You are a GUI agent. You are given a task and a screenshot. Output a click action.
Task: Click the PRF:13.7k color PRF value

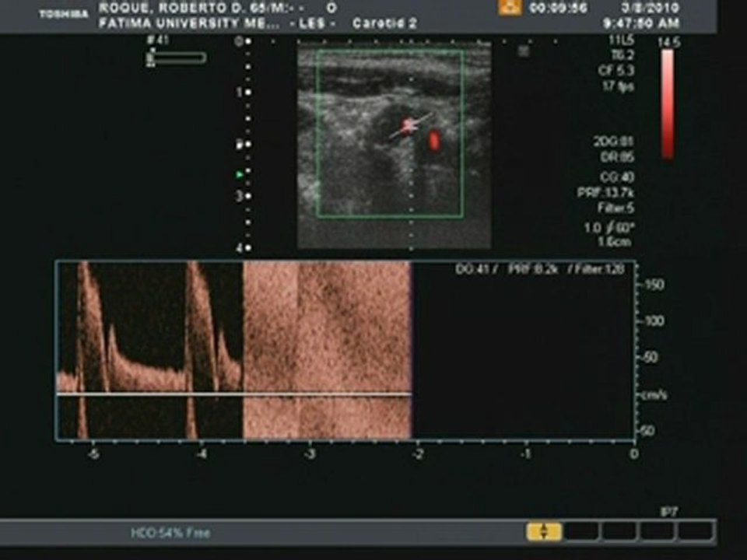tap(605, 193)
